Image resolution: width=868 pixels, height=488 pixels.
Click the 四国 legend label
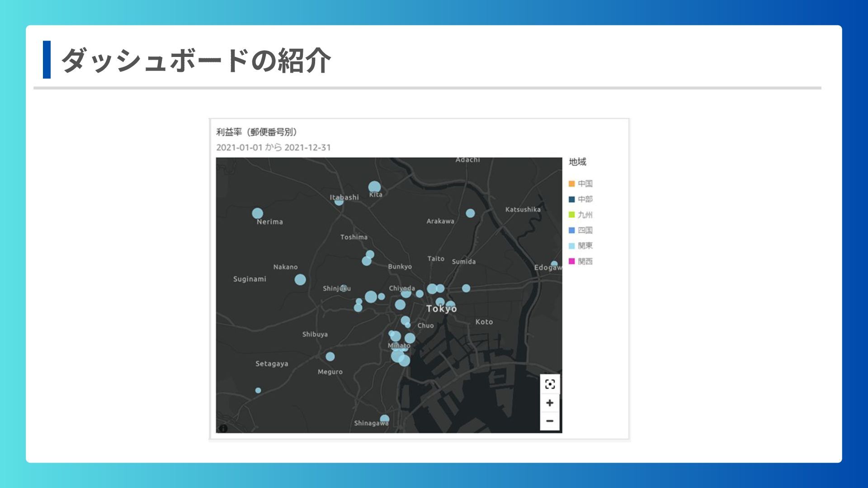[585, 230]
